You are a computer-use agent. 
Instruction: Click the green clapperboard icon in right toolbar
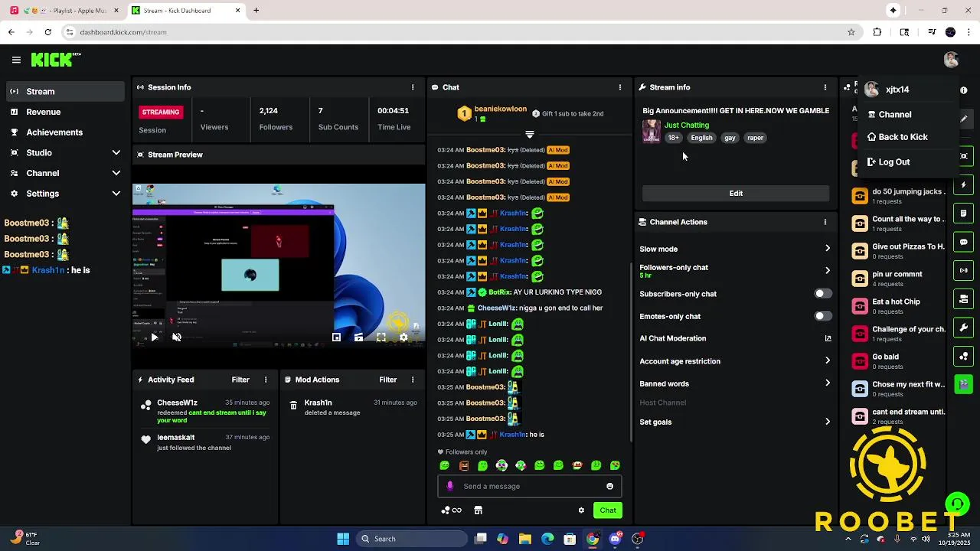pos(964,384)
